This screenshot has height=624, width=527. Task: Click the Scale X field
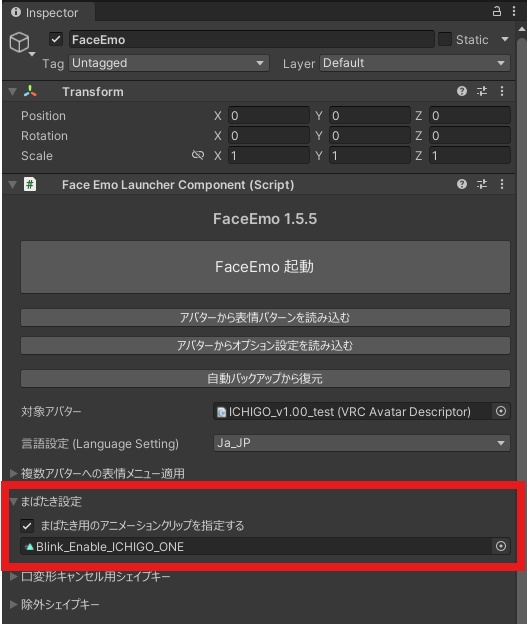click(x=269, y=155)
